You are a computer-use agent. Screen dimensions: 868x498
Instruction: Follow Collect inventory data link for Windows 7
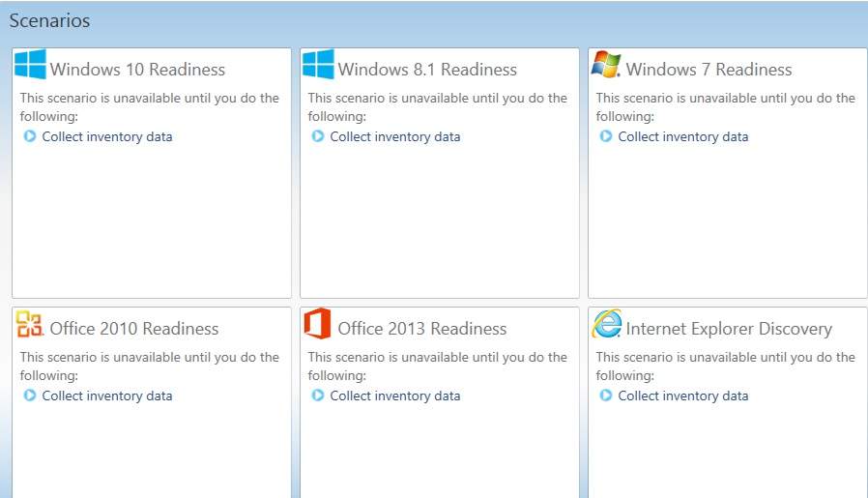pos(683,136)
